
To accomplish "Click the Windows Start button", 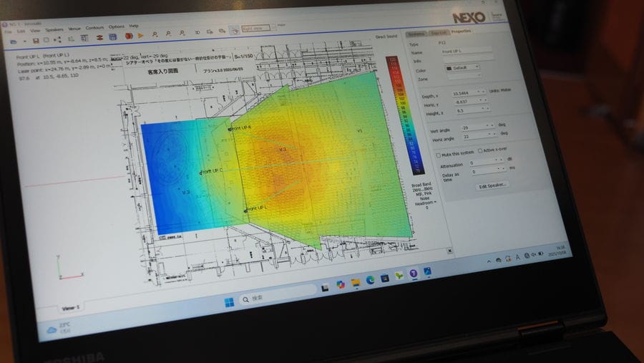I will (x=228, y=300).
